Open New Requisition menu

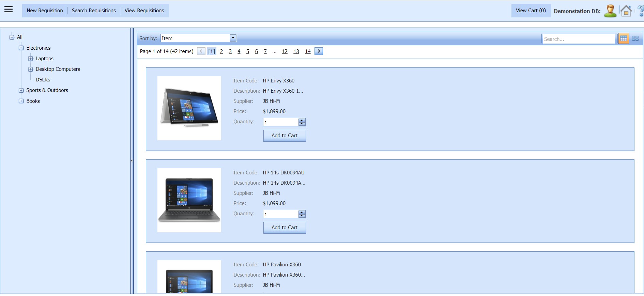click(45, 11)
